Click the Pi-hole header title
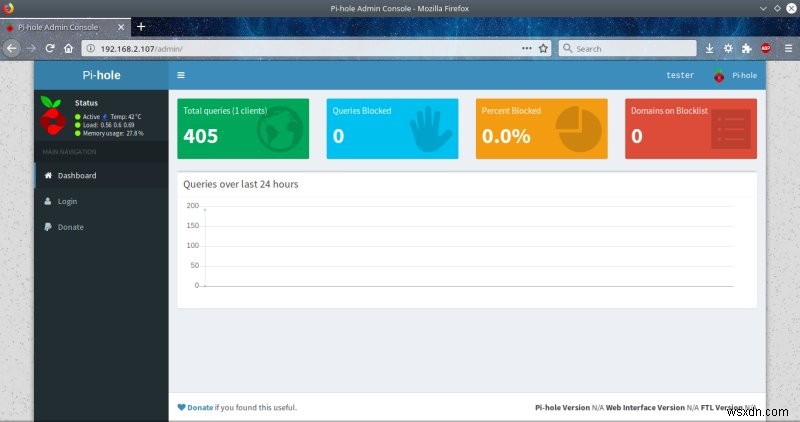Screen dimensions: 800x422 tap(102, 75)
